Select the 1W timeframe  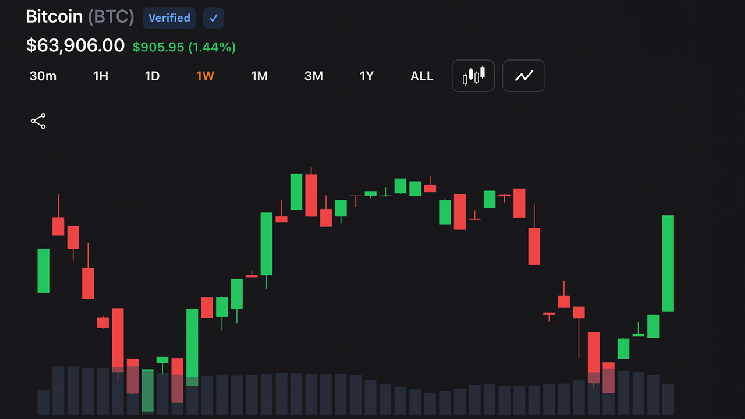(x=205, y=76)
